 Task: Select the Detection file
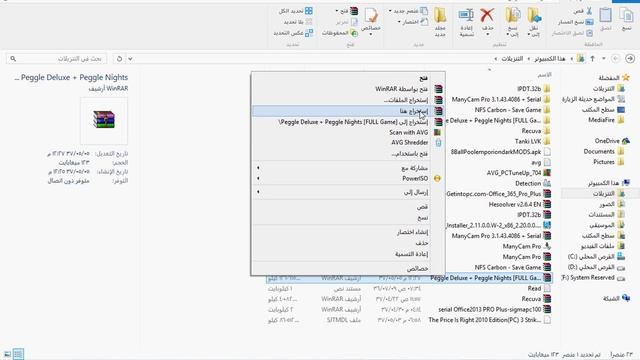533,184
